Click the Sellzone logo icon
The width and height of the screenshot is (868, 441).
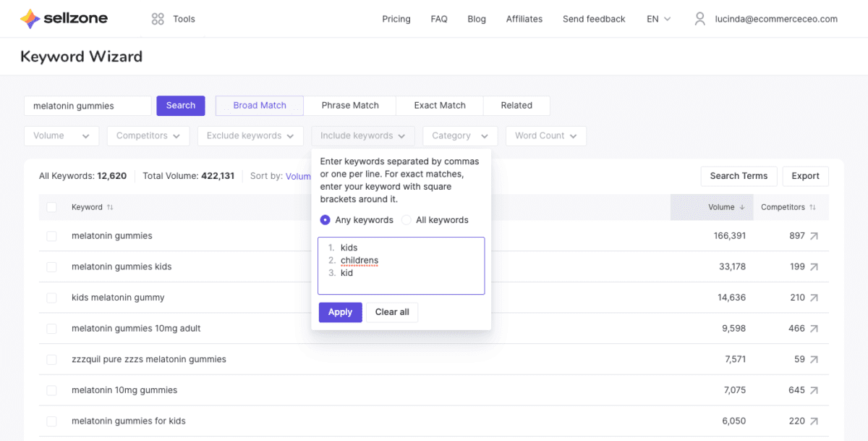(x=31, y=19)
